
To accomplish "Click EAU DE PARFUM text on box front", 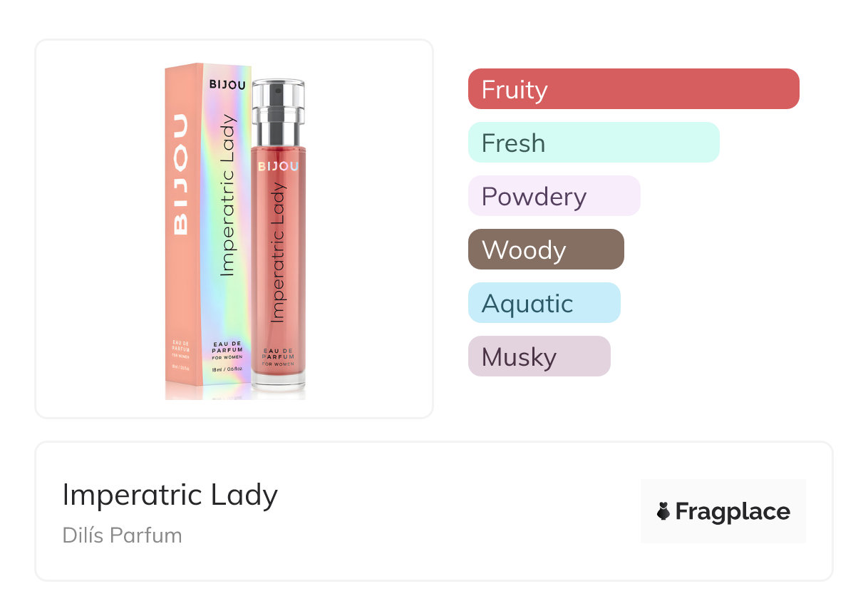I will tap(227, 349).
